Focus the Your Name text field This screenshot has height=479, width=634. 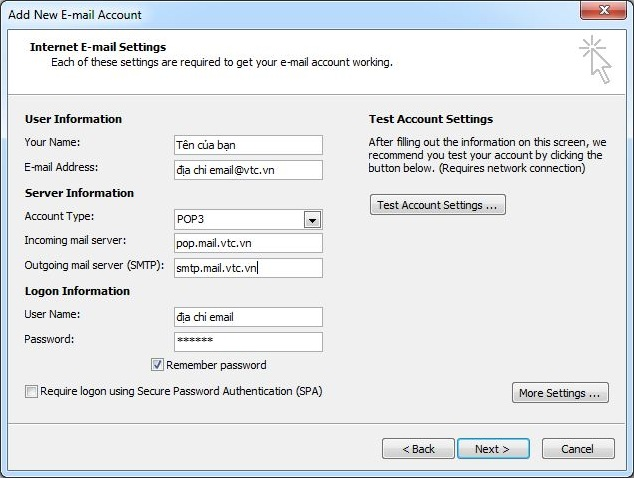coord(247,145)
